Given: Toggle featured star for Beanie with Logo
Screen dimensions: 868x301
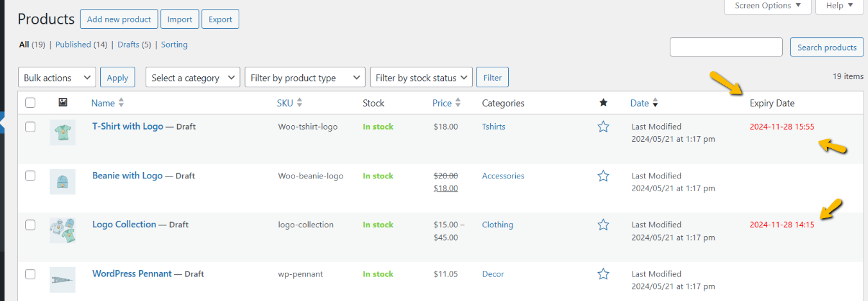Looking at the screenshot, I should coord(603,176).
